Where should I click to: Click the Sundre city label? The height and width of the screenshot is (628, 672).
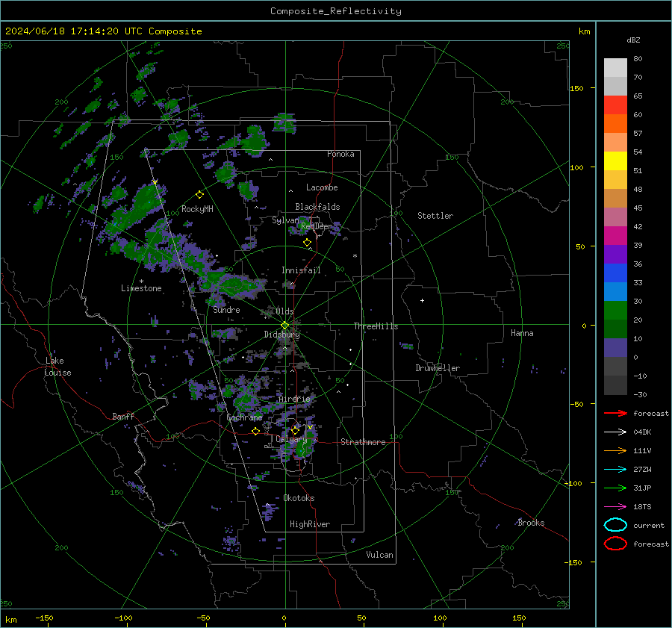tap(226, 310)
